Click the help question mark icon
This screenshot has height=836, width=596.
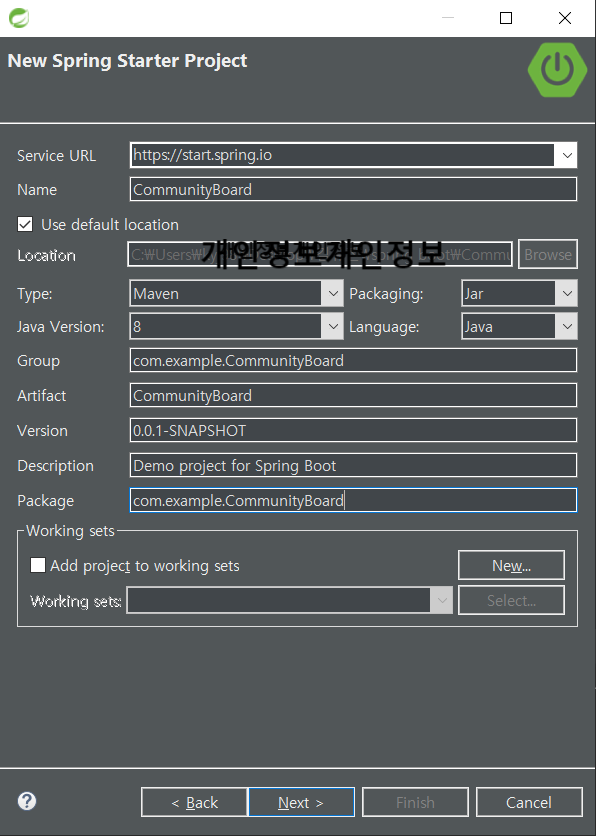point(27,801)
